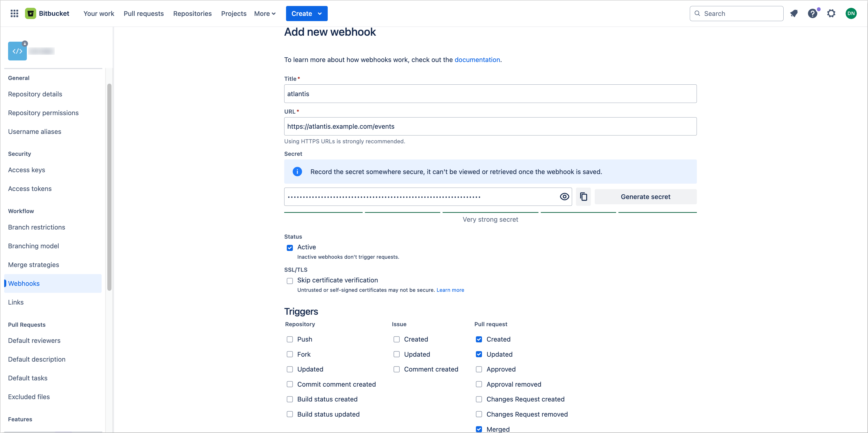Disable the Active webhook status checkbox
The width and height of the screenshot is (868, 433).
click(290, 248)
